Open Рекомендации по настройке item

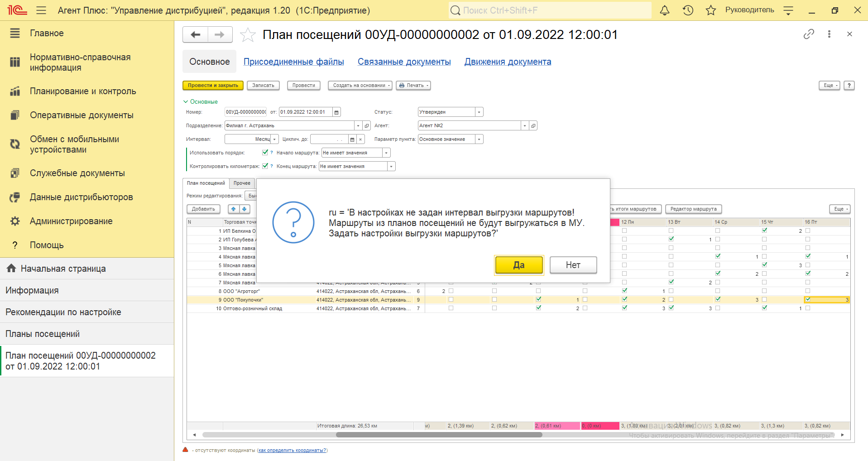click(87, 312)
